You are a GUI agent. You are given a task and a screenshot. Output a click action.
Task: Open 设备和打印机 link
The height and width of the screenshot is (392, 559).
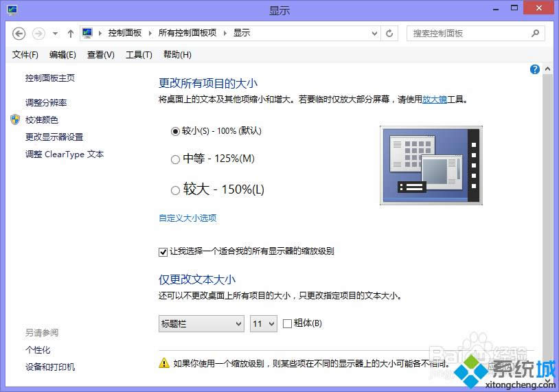(50, 367)
